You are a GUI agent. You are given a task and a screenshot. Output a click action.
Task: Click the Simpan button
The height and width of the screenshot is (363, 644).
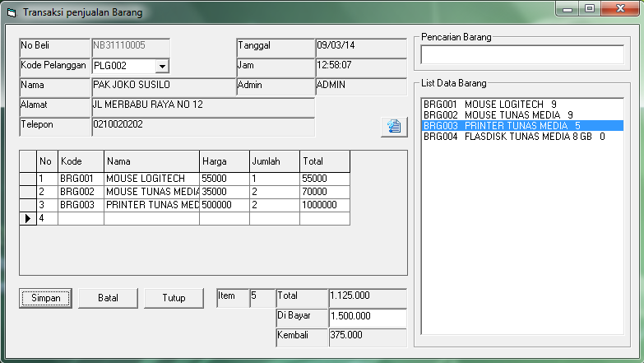click(45, 298)
